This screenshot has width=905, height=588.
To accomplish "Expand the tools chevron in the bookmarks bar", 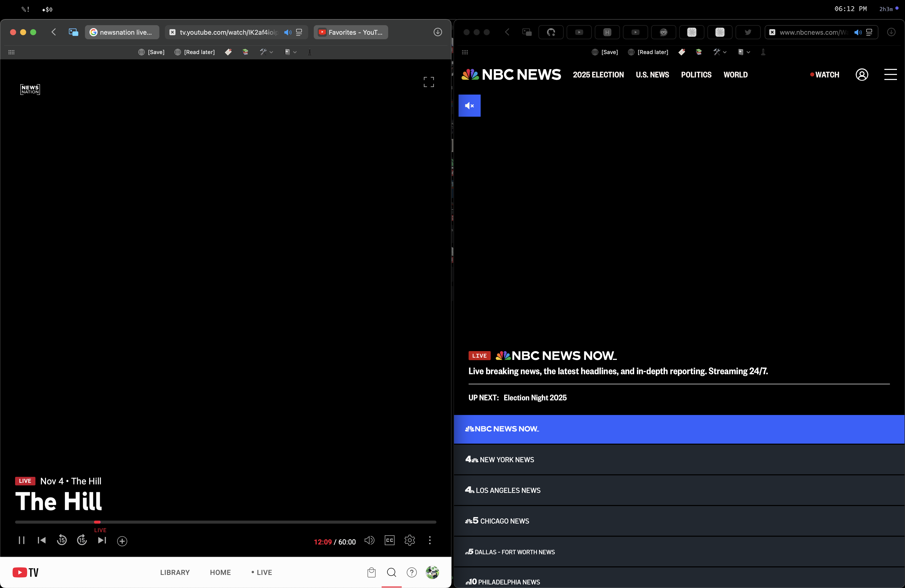I will pyautogui.click(x=271, y=52).
